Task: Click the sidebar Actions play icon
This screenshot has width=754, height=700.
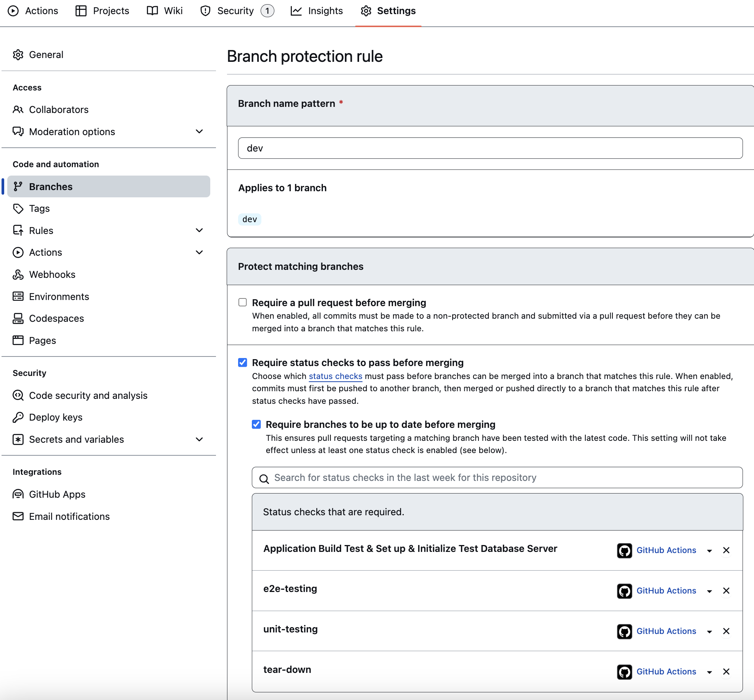Action: pos(18,252)
